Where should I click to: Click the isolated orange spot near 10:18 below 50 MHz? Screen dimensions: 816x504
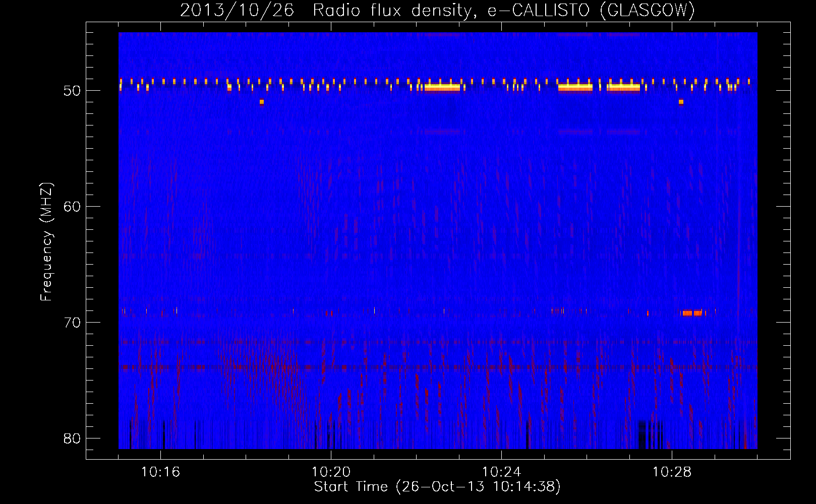coord(262,102)
